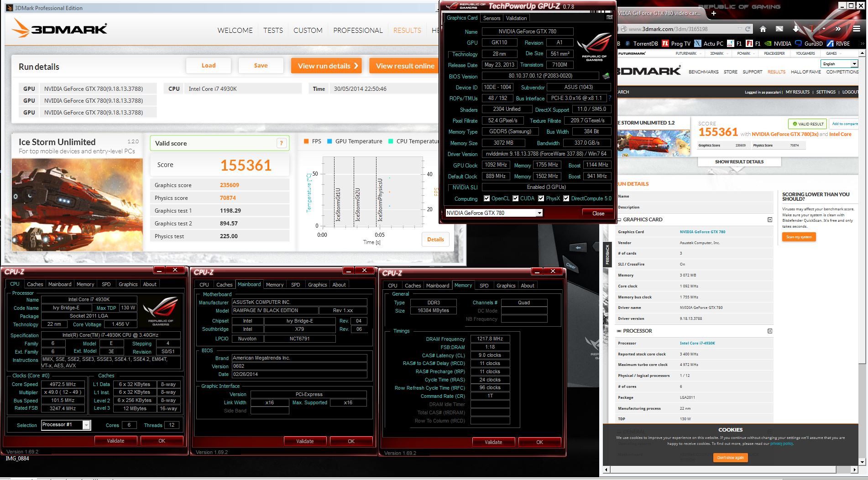Click the site identity globe in address bar
Image resolution: width=868 pixels, height=480 pixels.
(623, 29)
